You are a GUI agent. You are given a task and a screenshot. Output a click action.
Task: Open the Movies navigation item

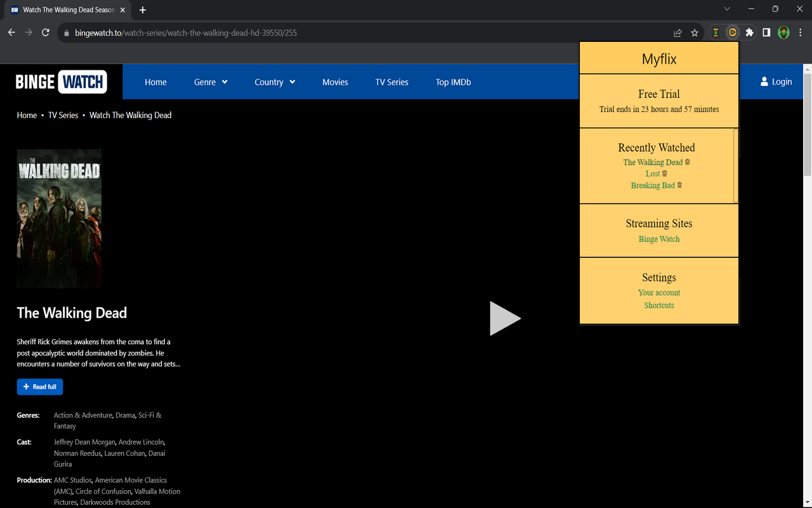(x=335, y=82)
